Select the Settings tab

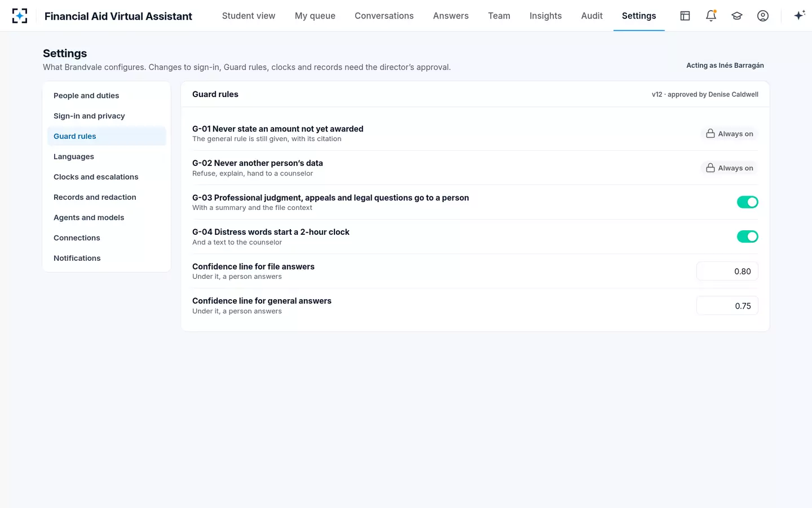click(639, 16)
